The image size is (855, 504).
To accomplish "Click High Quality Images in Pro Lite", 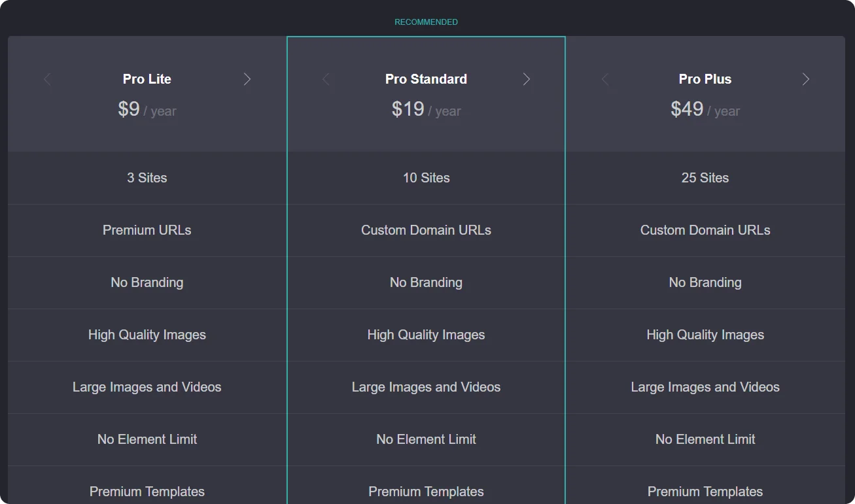I will point(147,335).
